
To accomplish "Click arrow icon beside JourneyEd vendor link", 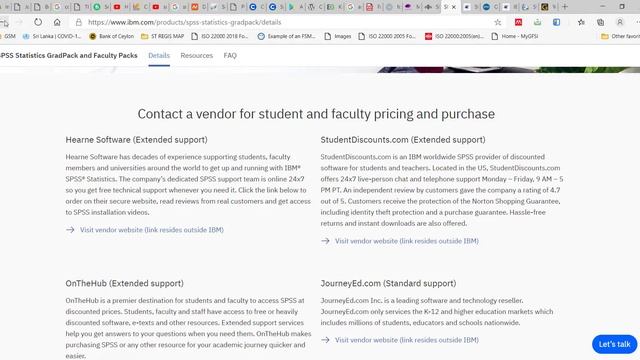I will click(x=325, y=340).
